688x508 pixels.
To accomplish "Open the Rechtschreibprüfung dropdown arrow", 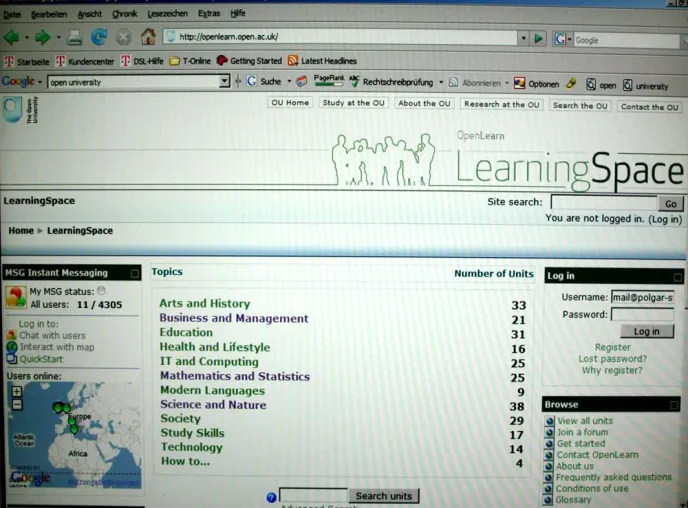I will click(x=441, y=82).
